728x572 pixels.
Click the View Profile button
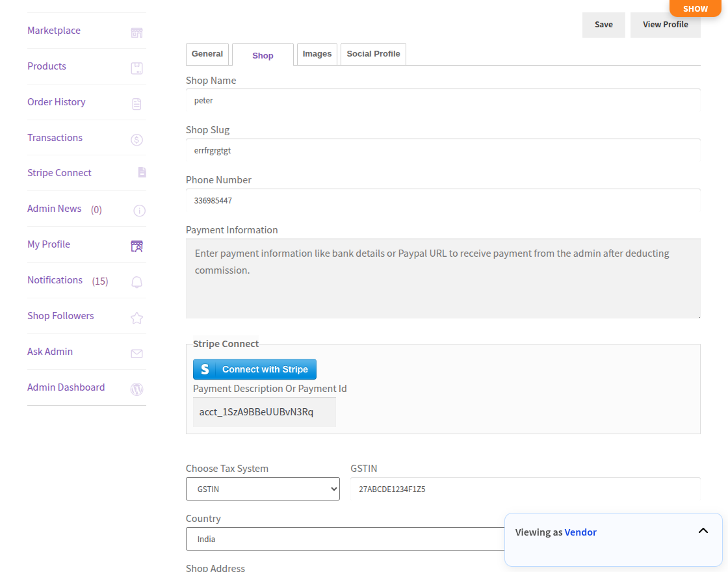point(665,25)
